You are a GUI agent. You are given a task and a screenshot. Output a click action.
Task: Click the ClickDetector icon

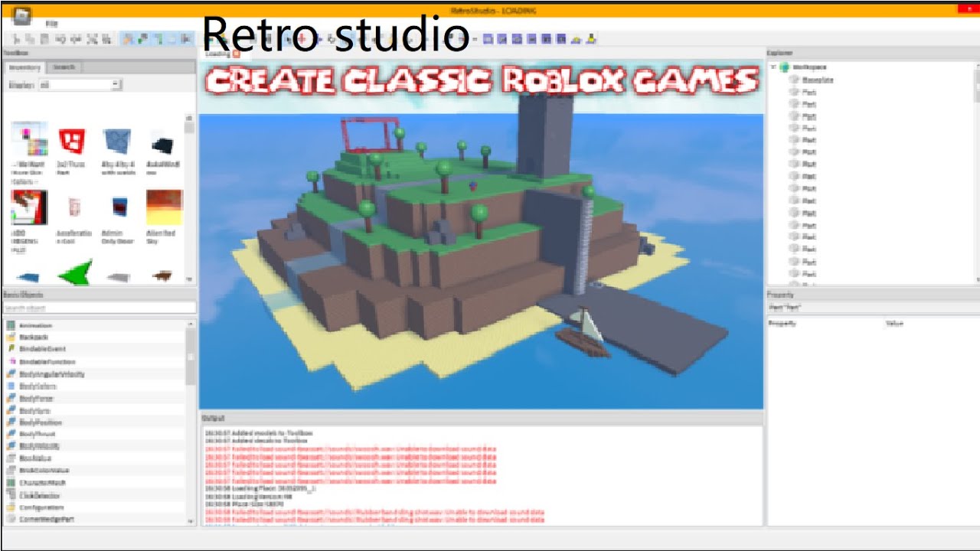click(11, 495)
